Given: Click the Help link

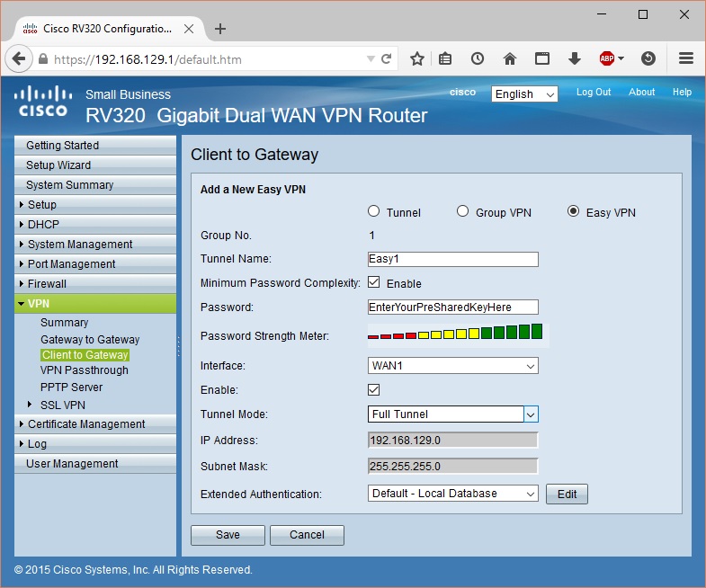Looking at the screenshot, I should (682, 93).
